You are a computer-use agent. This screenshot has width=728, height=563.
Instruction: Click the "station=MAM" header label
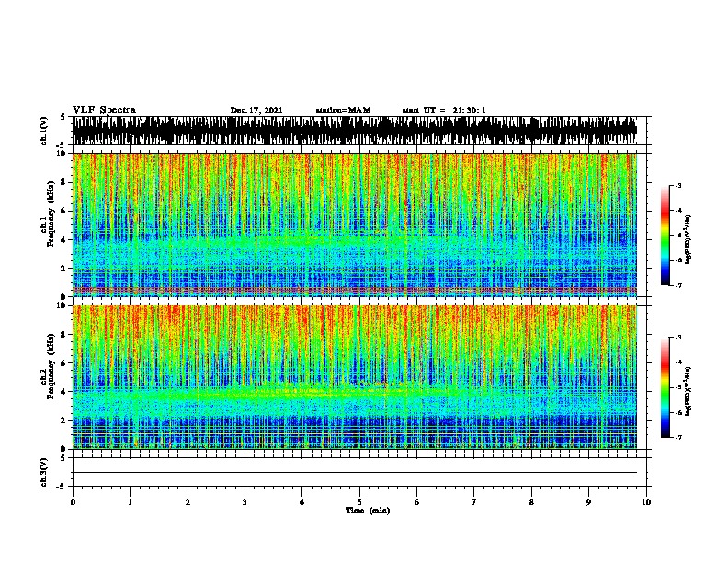(x=343, y=110)
